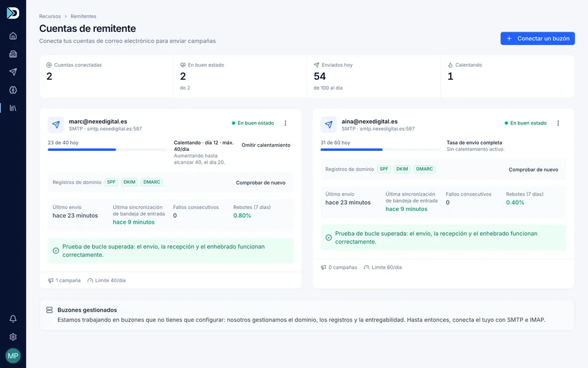This screenshot has width=588, height=368.
Task: Select the library (Recursos) sidebar icon
Action: click(13, 108)
